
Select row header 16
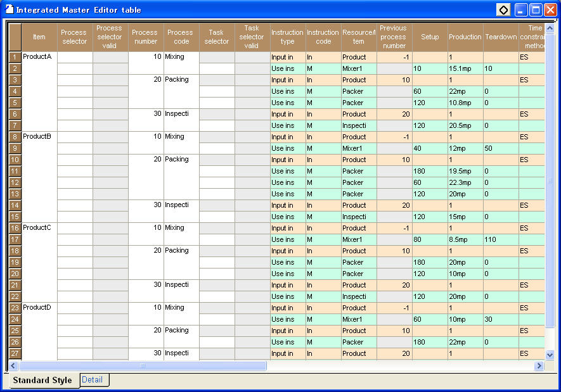[15, 228]
